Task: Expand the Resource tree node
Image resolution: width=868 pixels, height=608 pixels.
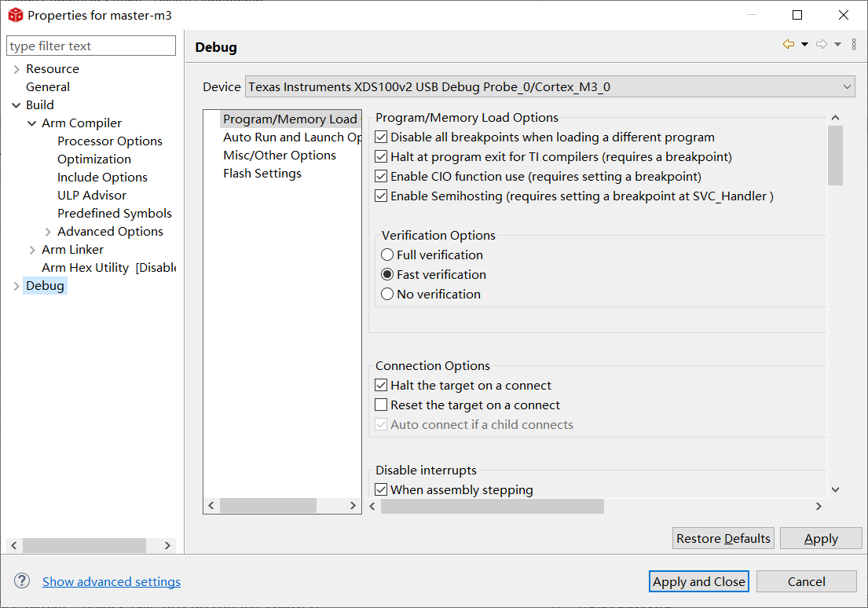Action: pos(16,69)
